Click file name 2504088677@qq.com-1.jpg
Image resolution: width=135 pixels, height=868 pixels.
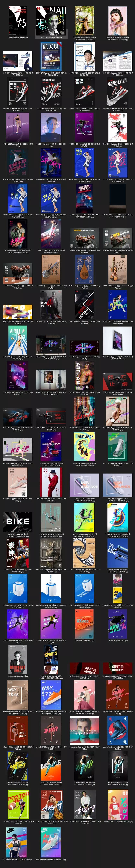click(84, 641)
